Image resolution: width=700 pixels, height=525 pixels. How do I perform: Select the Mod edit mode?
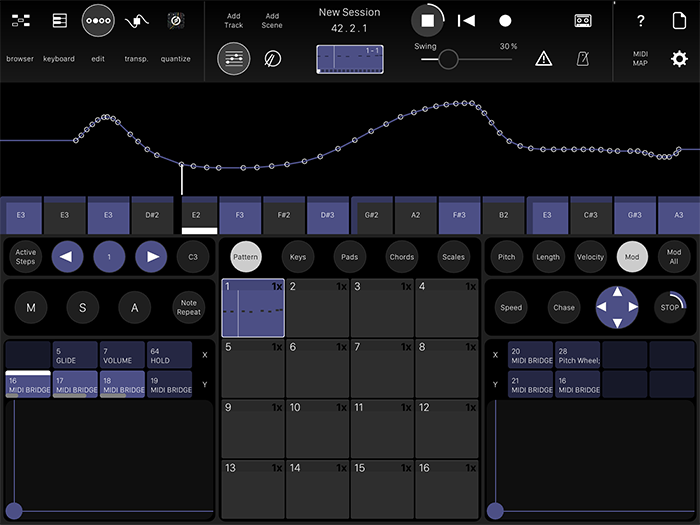point(632,257)
